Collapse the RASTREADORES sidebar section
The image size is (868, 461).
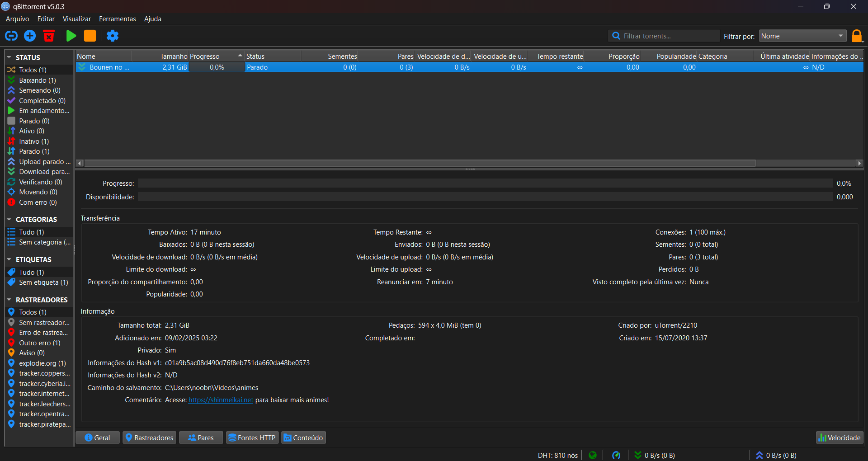pos(9,300)
